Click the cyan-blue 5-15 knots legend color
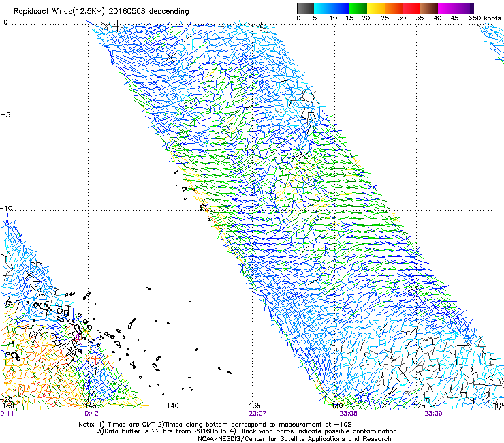 (x=332, y=8)
